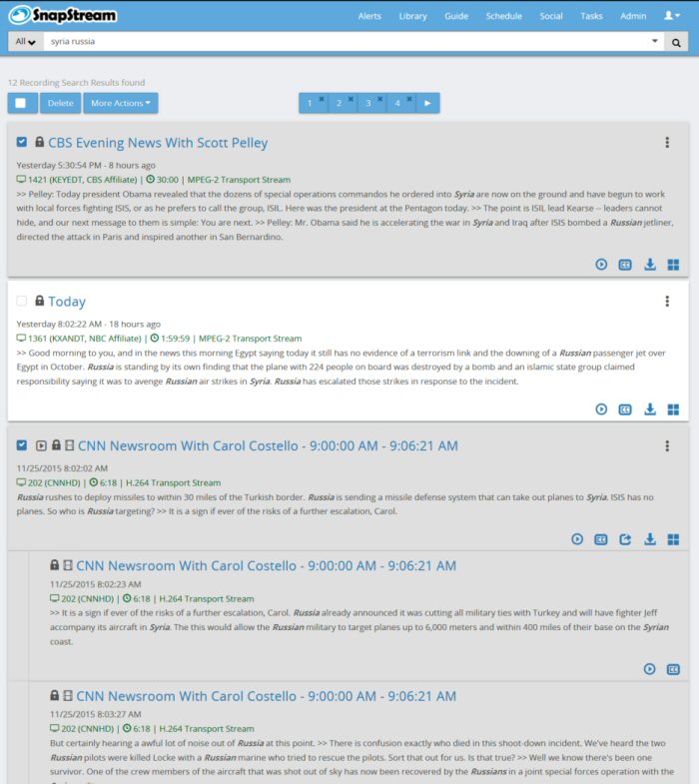Open the Today recording title link

click(67, 302)
